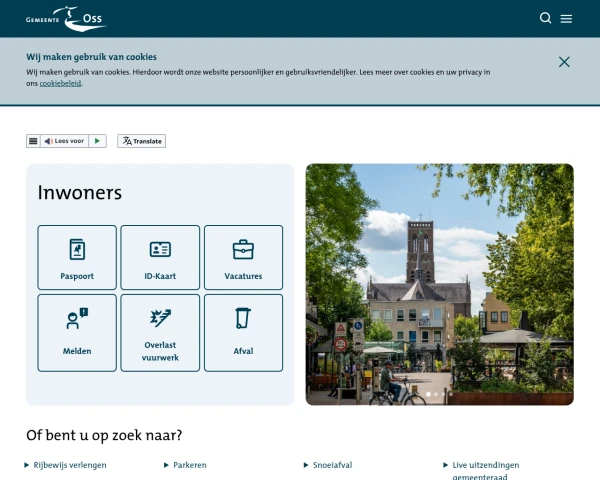Open the Translate button
The image size is (600, 480).
(142, 141)
